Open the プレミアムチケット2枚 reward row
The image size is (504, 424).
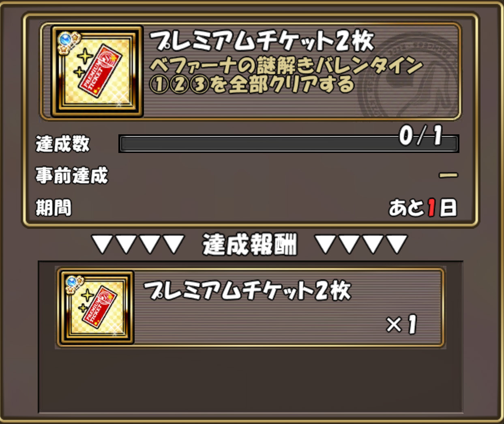point(251,308)
